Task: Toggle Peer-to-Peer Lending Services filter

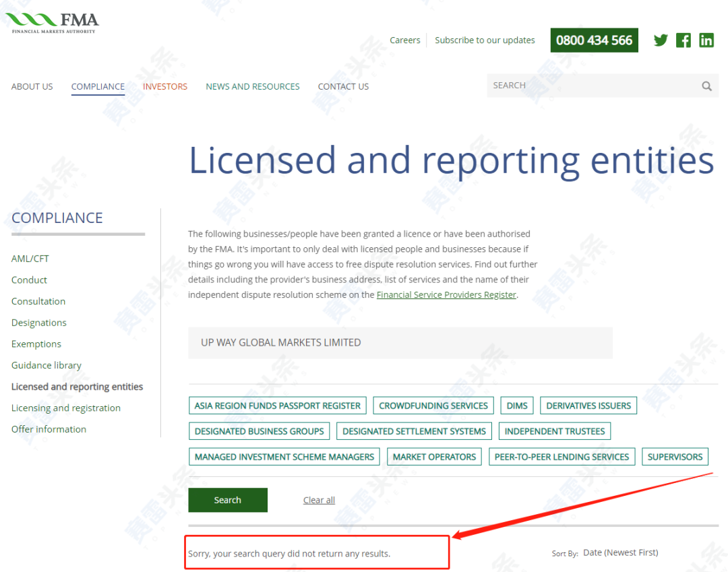Action: [x=562, y=457]
